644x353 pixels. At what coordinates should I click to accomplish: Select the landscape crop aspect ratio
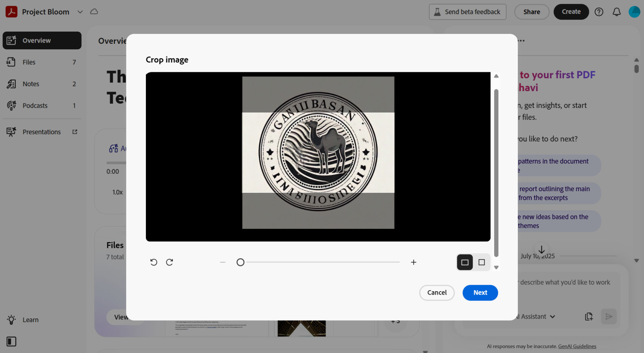(x=465, y=262)
